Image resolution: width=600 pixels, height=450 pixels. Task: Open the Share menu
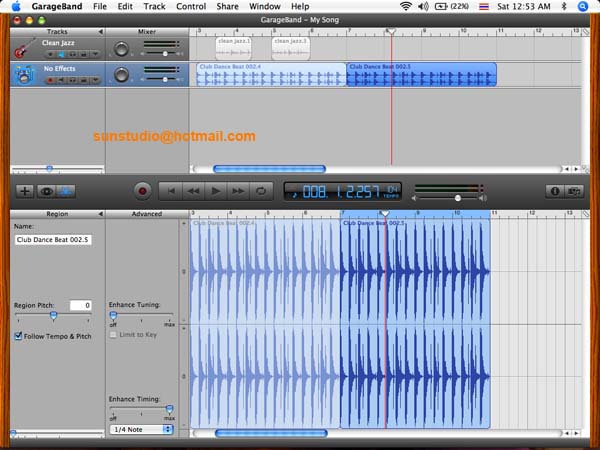pos(227,7)
